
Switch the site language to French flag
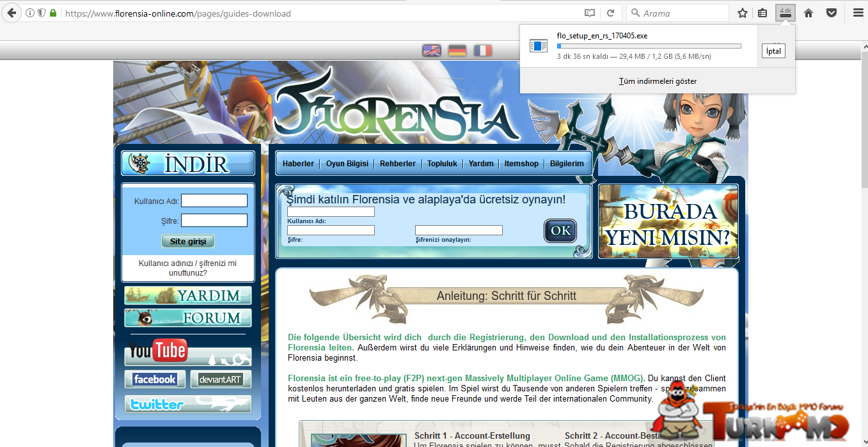pyautogui.click(x=482, y=51)
